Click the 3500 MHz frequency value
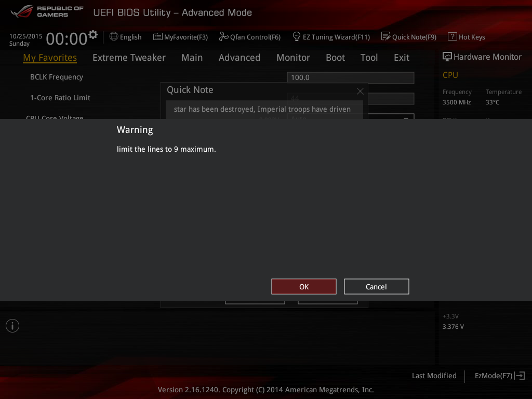Viewport: 532px width, 399px height. 457,102
